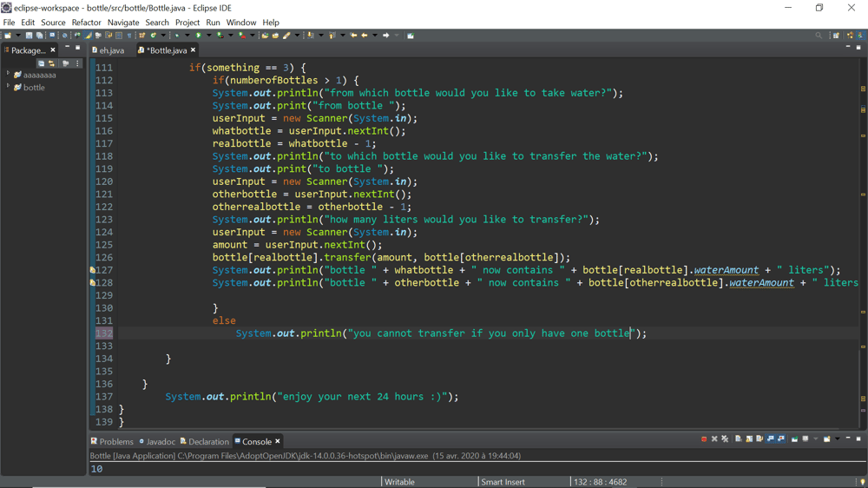Screen dimensions: 868x488
Task: Open the Back history dropdown arrow
Action: (x=375, y=36)
